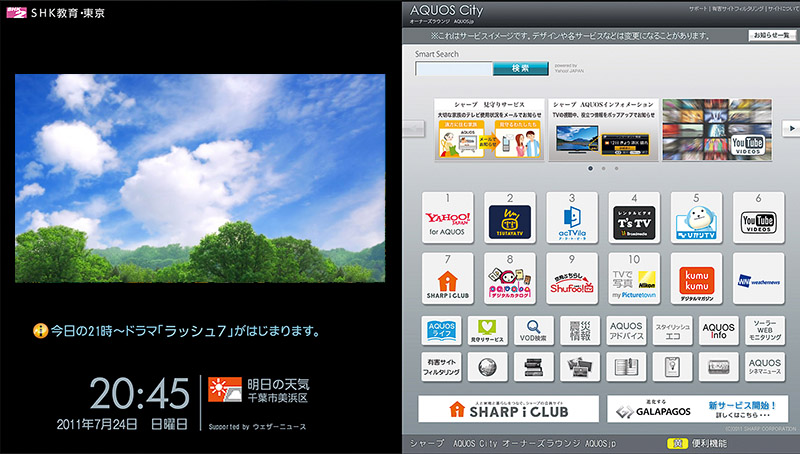Open the YouTube Videos carousel banner
Image resolution: width=800 pixels, height=454 pixels.
click(x=717, y=130)
